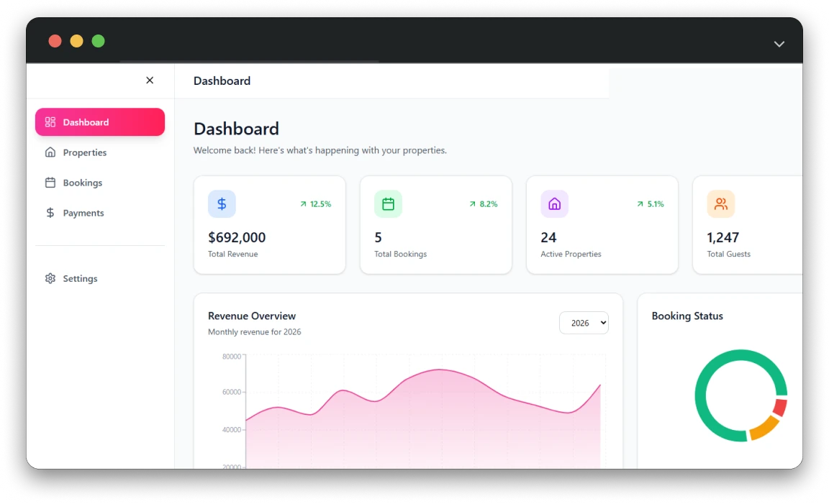Close the sidebar with the X button
The image size is (829, 504).
150,81
